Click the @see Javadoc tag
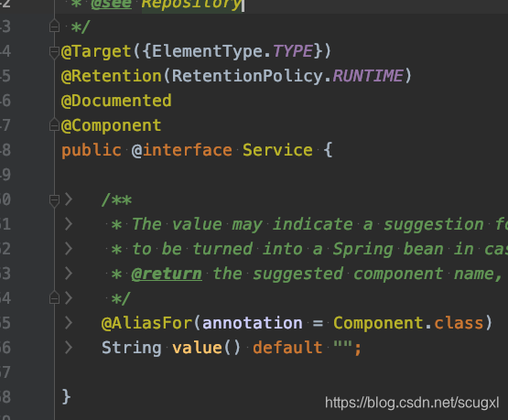This screenshot has width=508, height=420. 111,5
